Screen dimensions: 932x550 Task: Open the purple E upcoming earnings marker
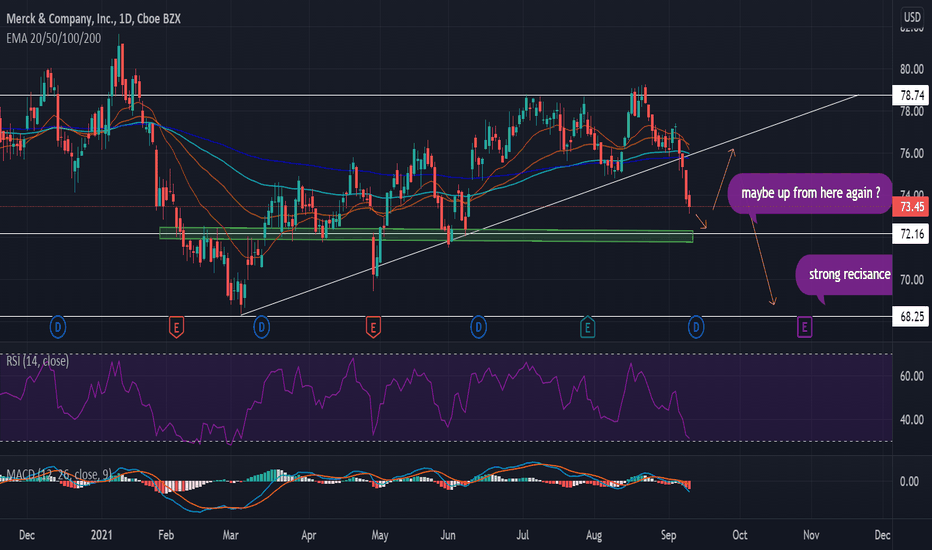tap(804, 327)
